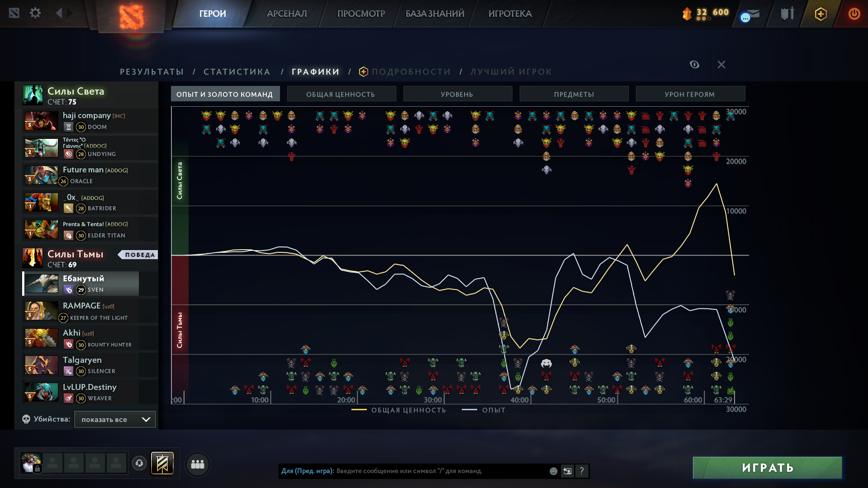Select the Doom hero portrait
The height and width of the screenshot is (488, 868).
pos(41,121)
